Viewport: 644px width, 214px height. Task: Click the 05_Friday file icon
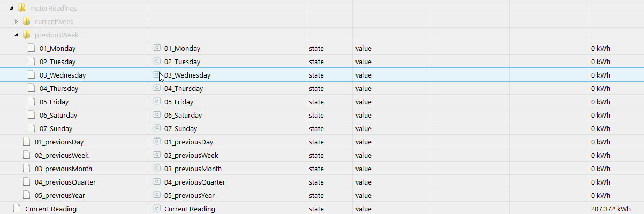[x=31, y=102]
